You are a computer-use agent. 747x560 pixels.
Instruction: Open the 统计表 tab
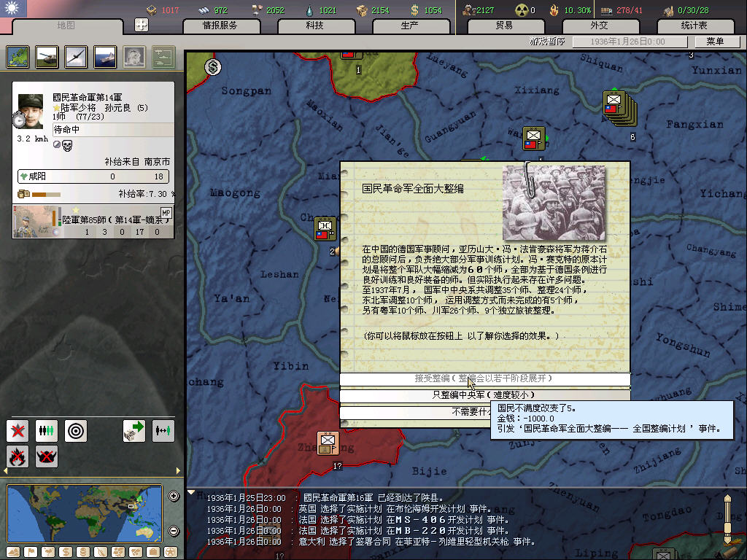click(x=694, y=26)
